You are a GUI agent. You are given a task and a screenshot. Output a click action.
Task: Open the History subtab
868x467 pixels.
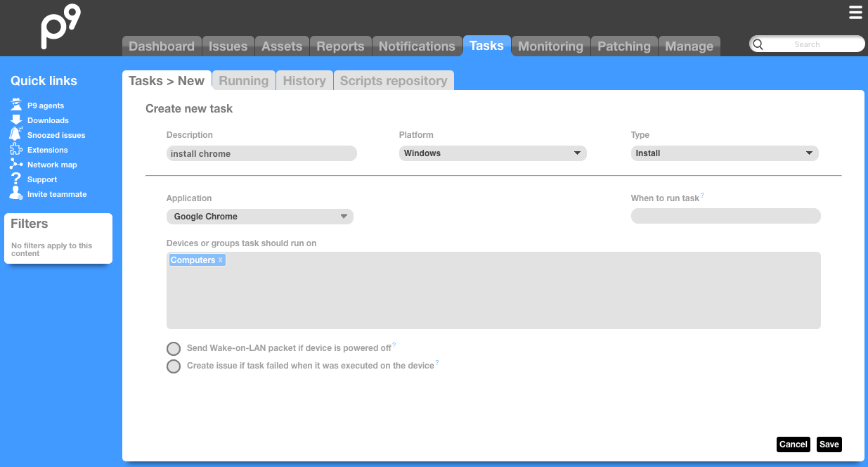click(304, 81)
